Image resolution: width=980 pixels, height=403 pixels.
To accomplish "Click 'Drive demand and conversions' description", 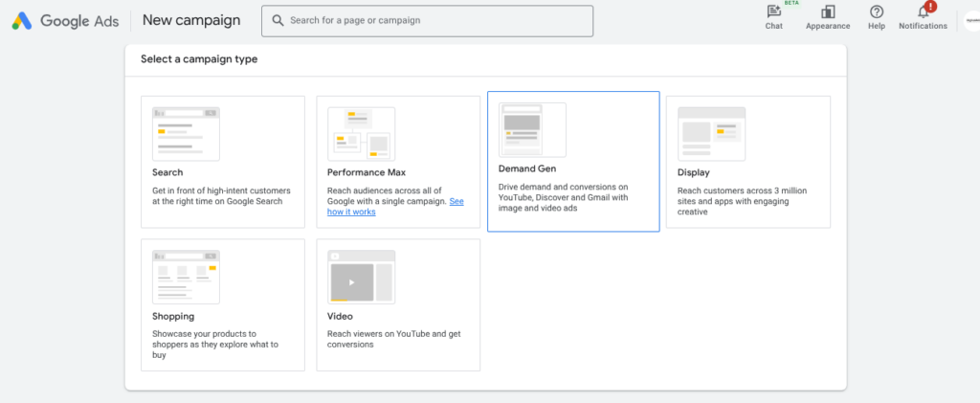I will point(563,197).
